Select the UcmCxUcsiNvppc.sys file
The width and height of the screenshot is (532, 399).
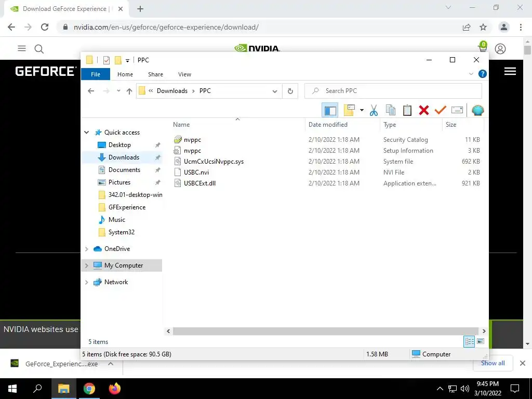click(214, 162)
